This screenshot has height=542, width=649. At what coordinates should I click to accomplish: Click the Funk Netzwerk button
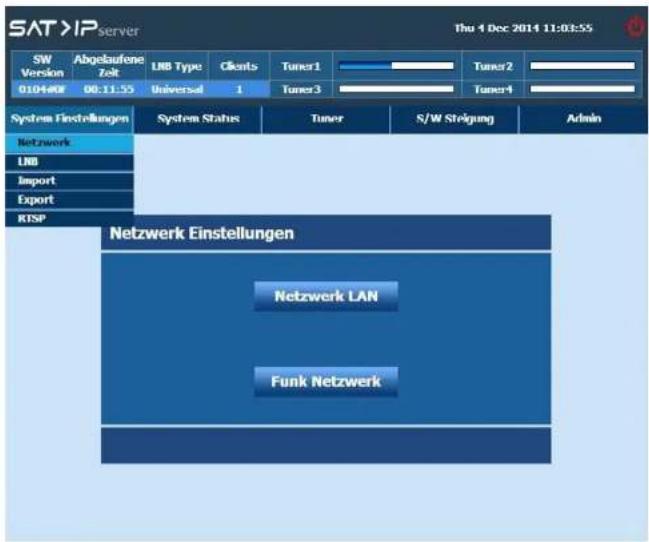click(x=326, y=381)
